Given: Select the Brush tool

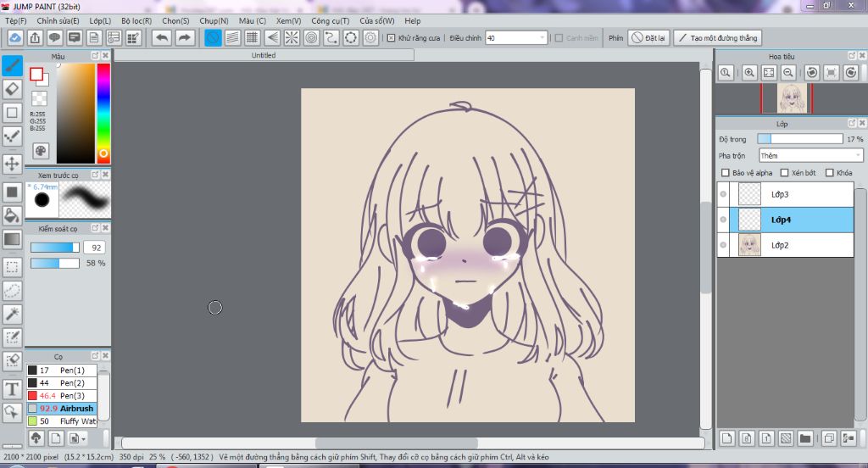Looking at the screenshot, I should (12, 65).
